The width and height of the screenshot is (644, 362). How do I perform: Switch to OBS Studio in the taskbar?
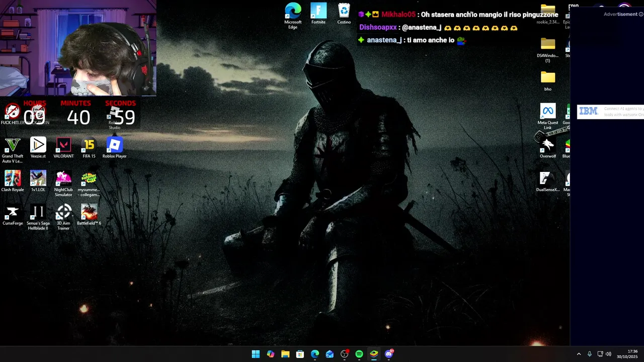(345, 354)
